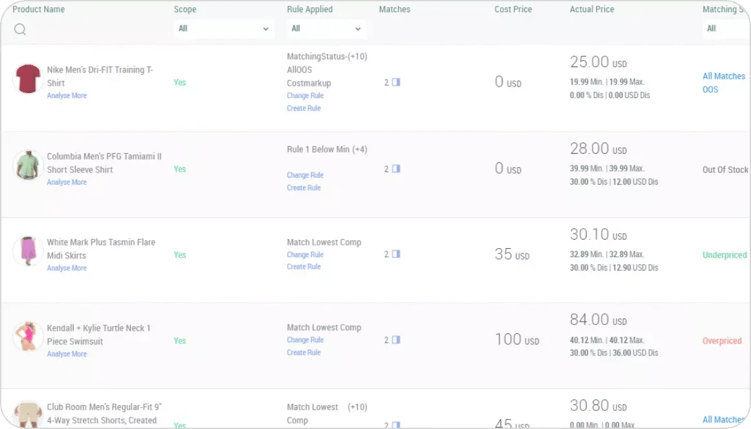The width and height of the screenshot is (751, 429).
Task: Click Change Rule in the Nike Dri-FIT row
Action: coord(305,96)
